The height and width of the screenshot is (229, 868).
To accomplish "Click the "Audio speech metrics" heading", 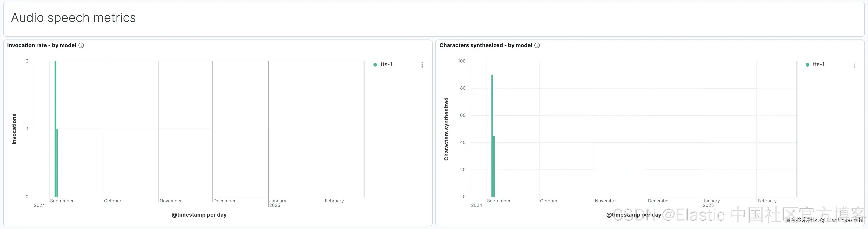I will click(x=73, y=18).
